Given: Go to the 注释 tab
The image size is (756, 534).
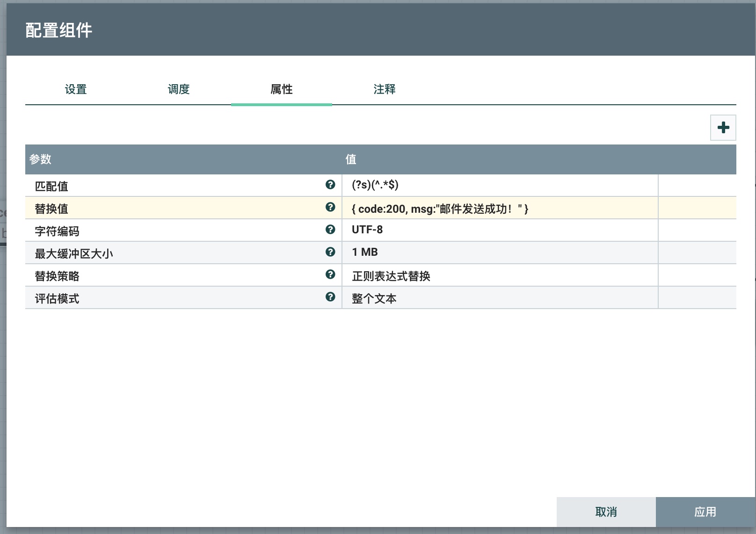Looking at the screenshot, I should coord(385,89).
